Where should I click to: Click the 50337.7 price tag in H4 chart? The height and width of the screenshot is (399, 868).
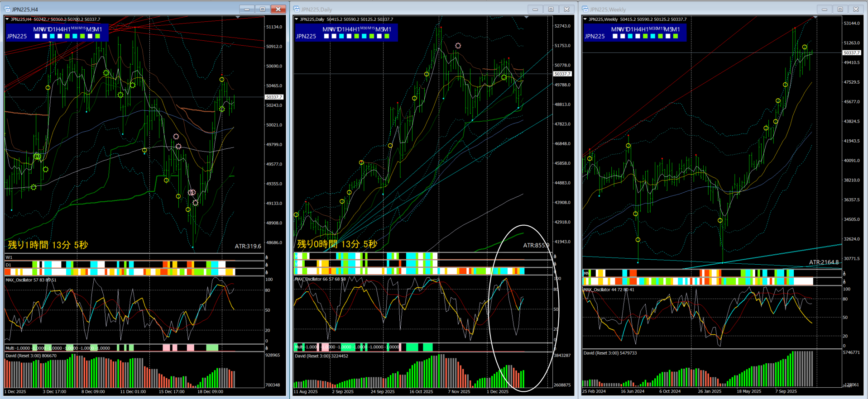pyautogui.click(x=274, y=97)
